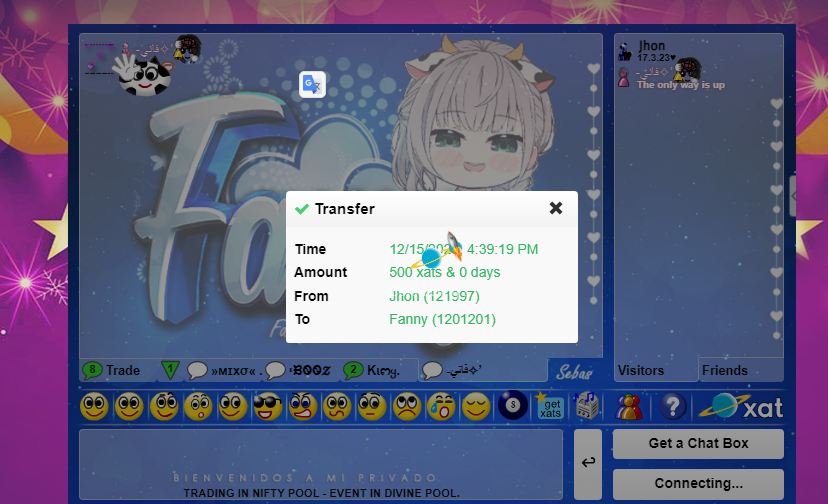Open the help question mark icon
This screenshot has height=504, width=828.
click(x=673, y=407)
